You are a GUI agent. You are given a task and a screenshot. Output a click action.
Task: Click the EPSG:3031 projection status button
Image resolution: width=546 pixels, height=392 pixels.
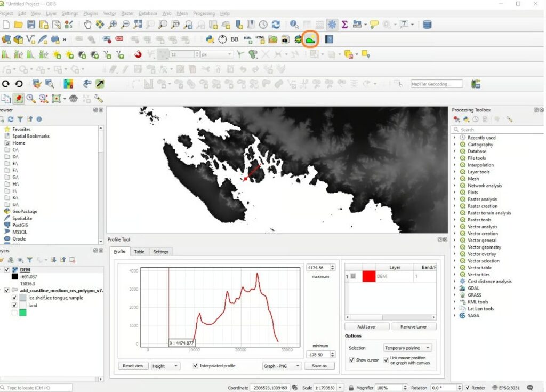[x=506, y=388]
